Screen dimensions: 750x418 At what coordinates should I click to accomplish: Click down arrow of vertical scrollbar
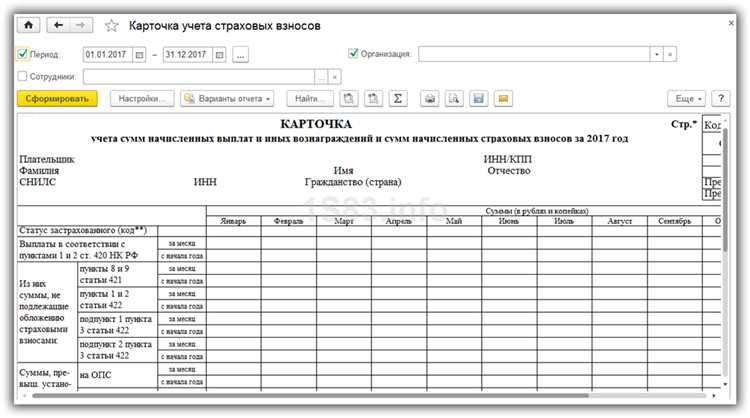click(x=725, y=384)
